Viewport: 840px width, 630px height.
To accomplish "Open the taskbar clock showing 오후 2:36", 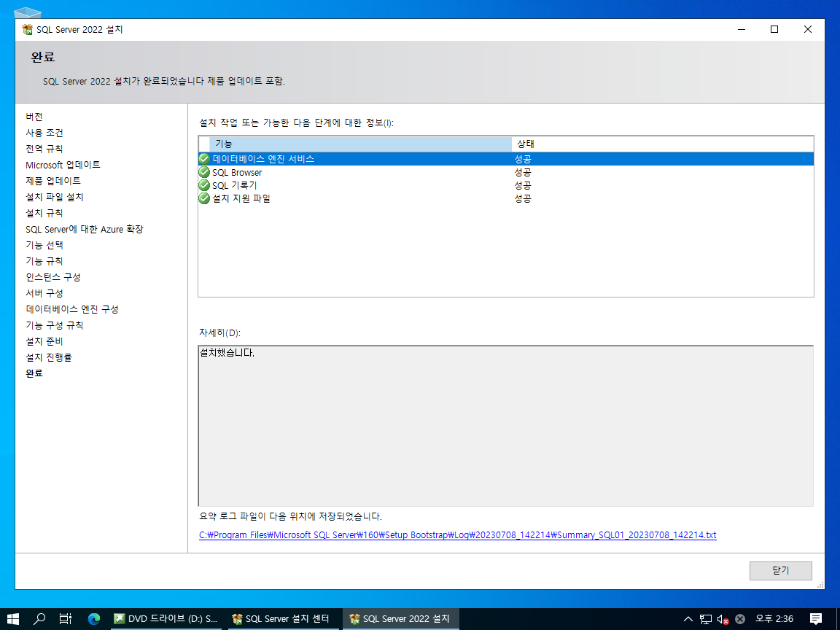I will click(774, 619).
